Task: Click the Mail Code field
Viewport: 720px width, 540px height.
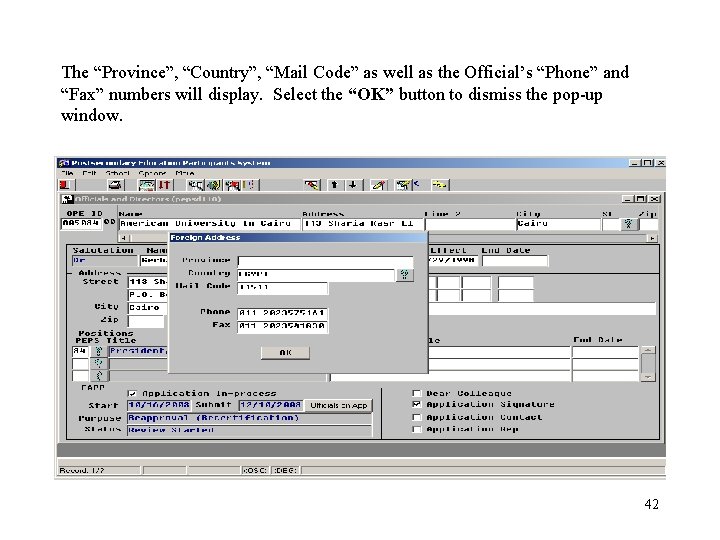Action: coord(282,288)
